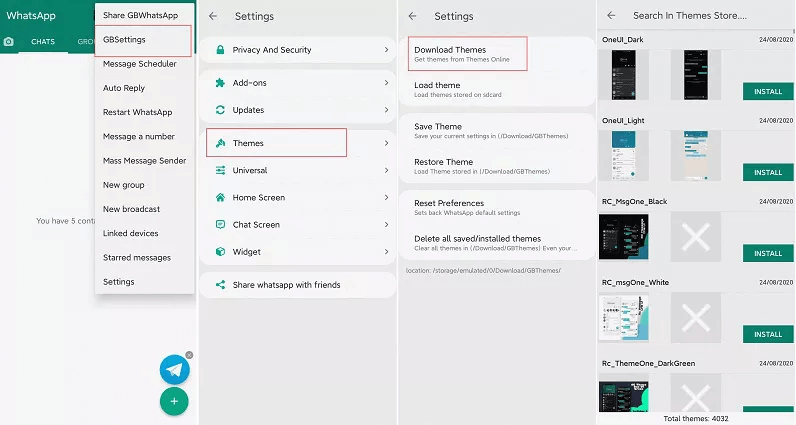
Task: Expand Privacy And Security chevron
Action: click(386, 50)
